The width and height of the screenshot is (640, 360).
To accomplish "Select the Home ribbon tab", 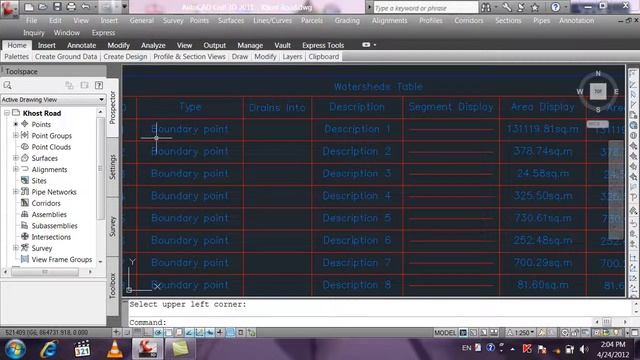I will 17,45.
